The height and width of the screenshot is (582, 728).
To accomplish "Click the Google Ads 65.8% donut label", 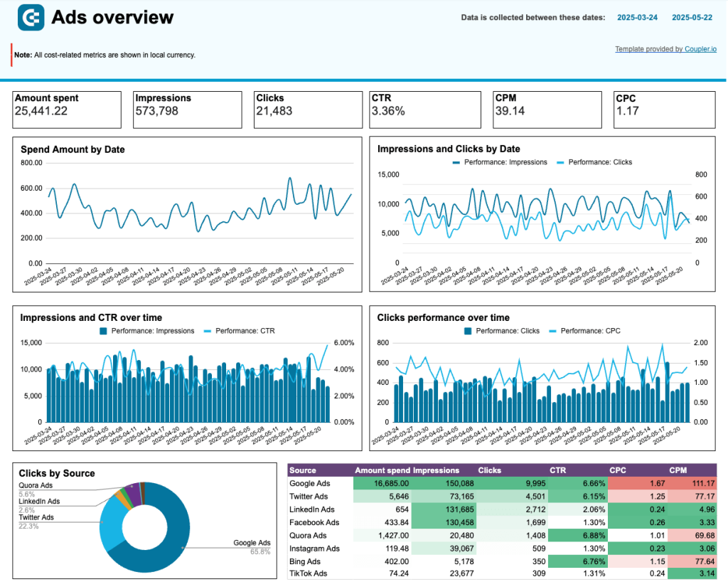I will point(252,546).
